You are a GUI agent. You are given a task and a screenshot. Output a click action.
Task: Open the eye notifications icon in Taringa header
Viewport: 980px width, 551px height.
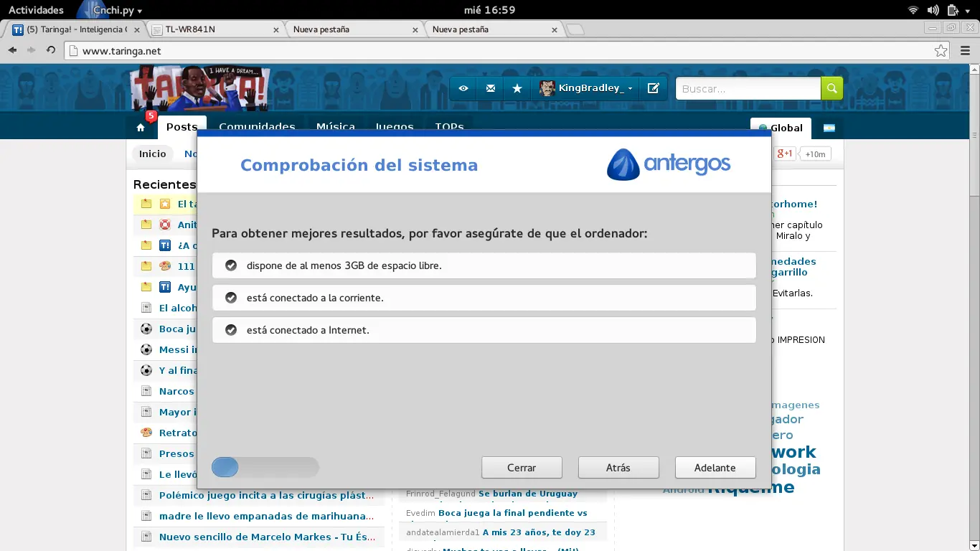463,88
